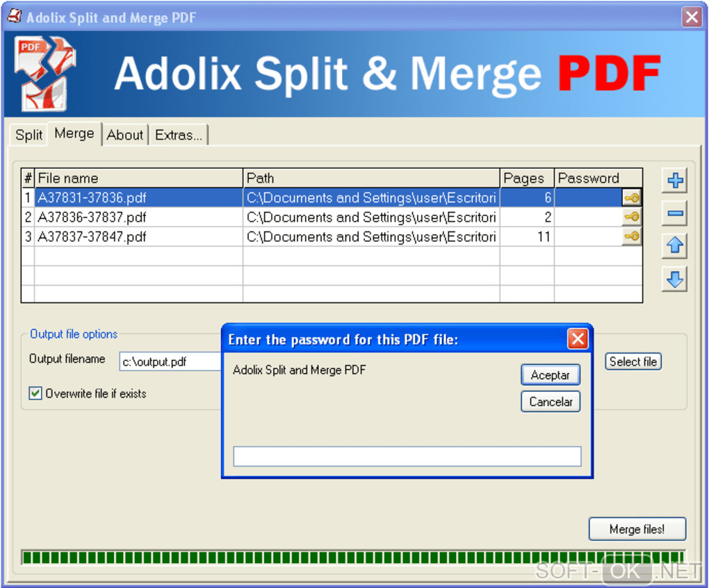709x588 pixels.
Task: Click the Output filename field showing c:\output.pdf
Action: coord(170,361)
